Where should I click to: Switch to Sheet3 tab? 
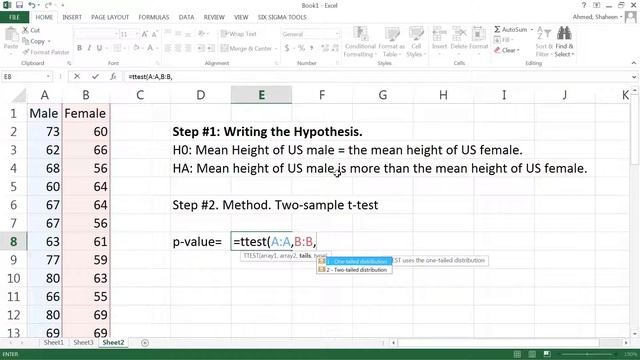(x=83, y=342)
